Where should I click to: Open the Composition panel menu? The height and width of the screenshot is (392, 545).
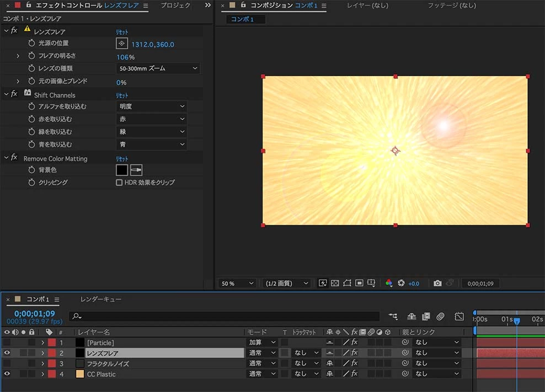[324, 6]
